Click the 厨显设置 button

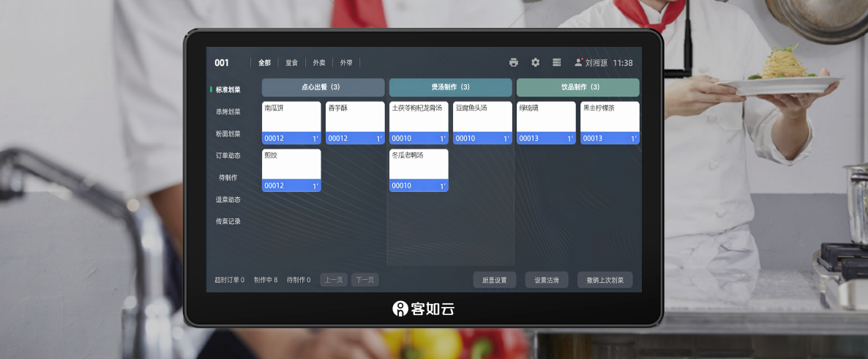coord(494,280)
